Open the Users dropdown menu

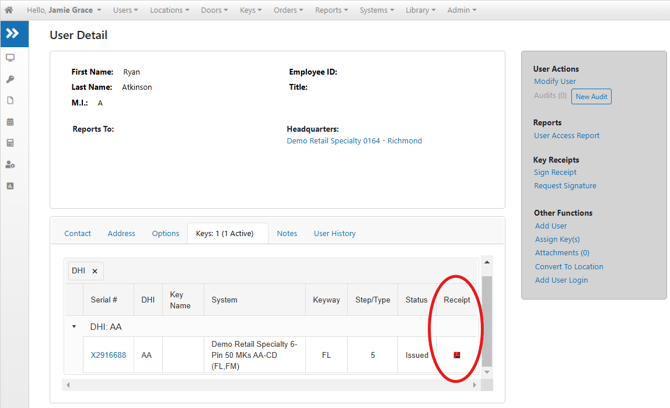coord(125,10)
